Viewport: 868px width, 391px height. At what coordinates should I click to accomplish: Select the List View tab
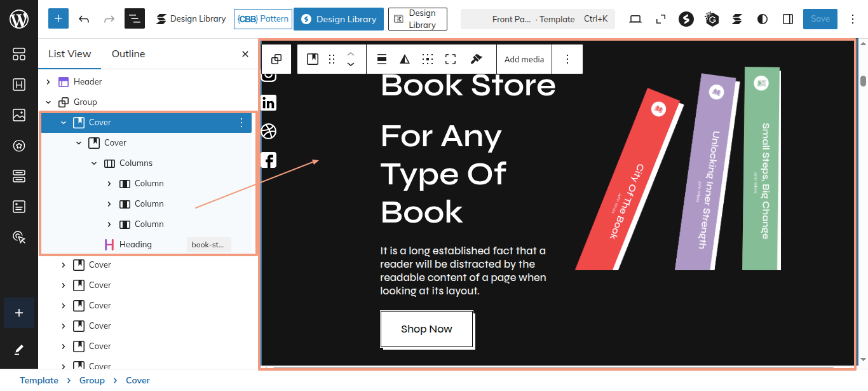(70, 54)
